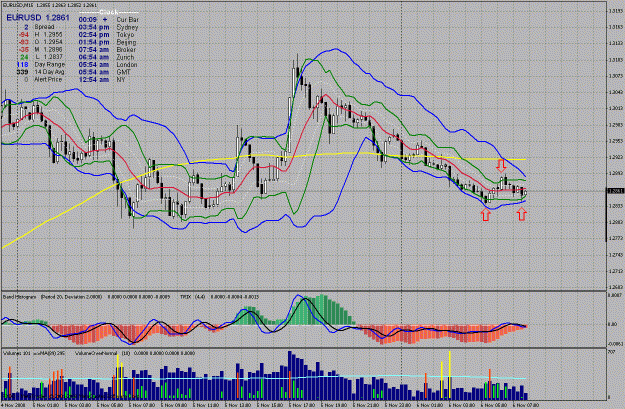Click the GMT clock label
625x409 pixels.
point(124,72)
